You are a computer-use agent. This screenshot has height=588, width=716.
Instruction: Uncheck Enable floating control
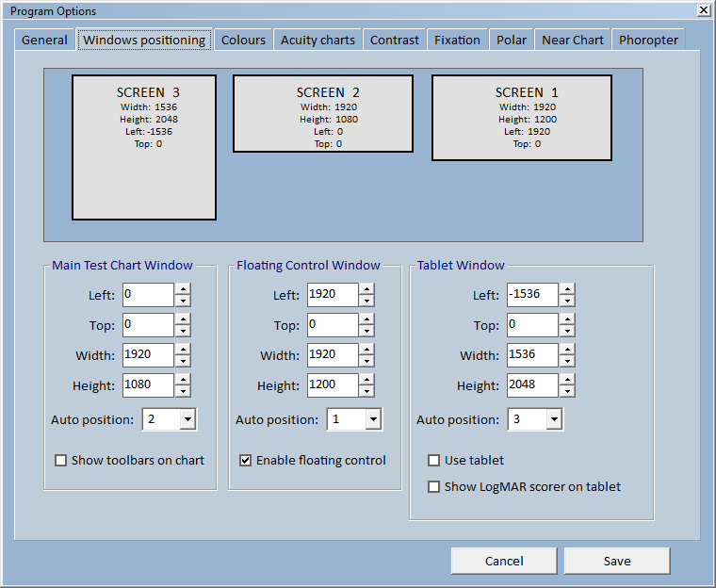[x=246, y=461]
